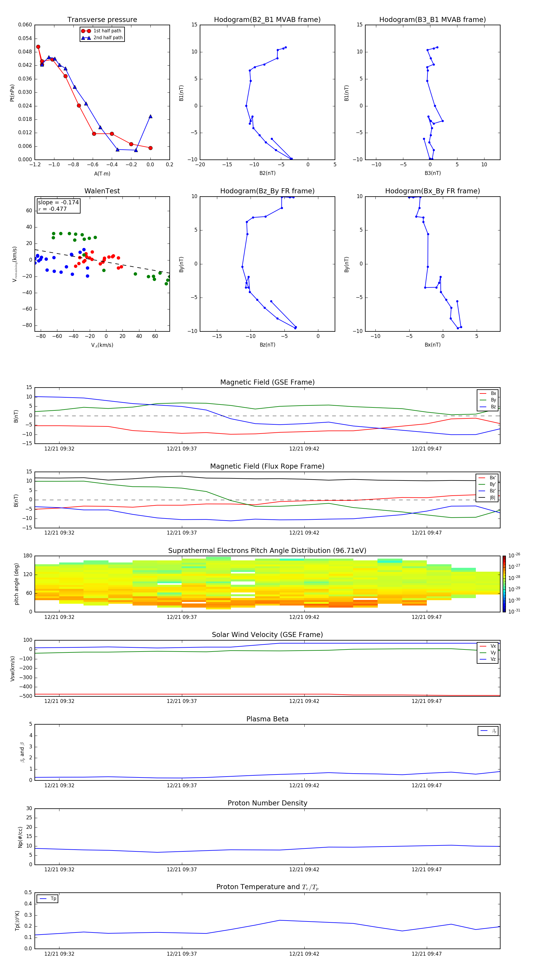Click the βp legend in Plasma Beta panel
The height and width of the screenshot is (980, 535).
tap(493, 731)
